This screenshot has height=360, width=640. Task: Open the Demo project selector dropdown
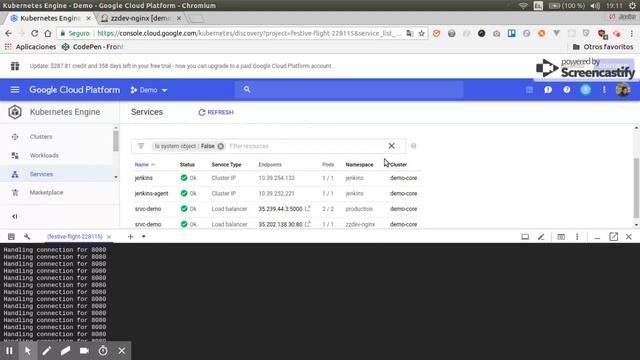149,90
